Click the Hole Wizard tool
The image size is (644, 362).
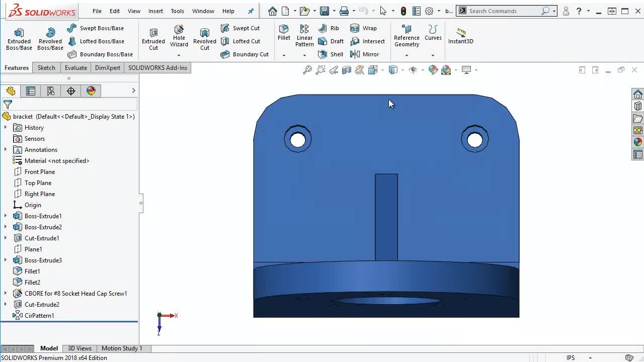coord(179,36)
